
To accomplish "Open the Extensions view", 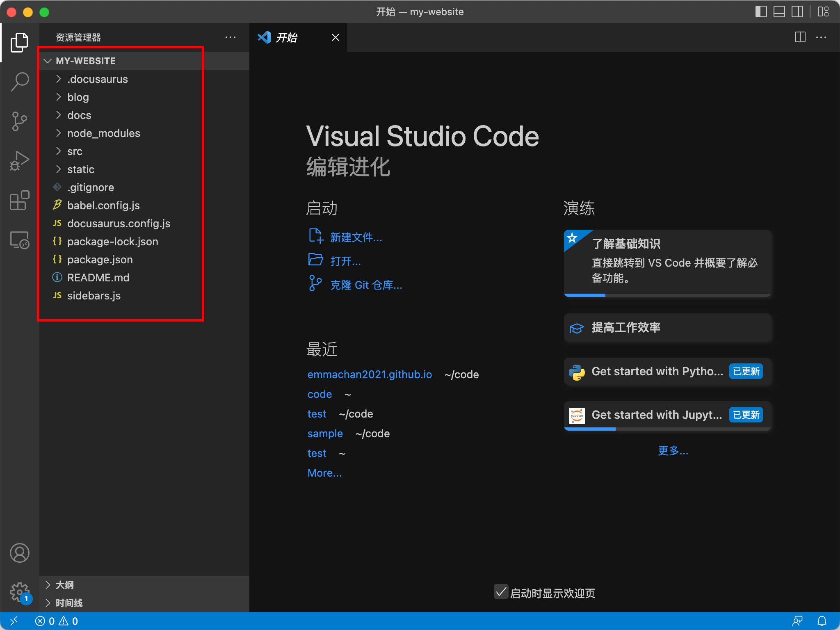I will tap(19, 200).
